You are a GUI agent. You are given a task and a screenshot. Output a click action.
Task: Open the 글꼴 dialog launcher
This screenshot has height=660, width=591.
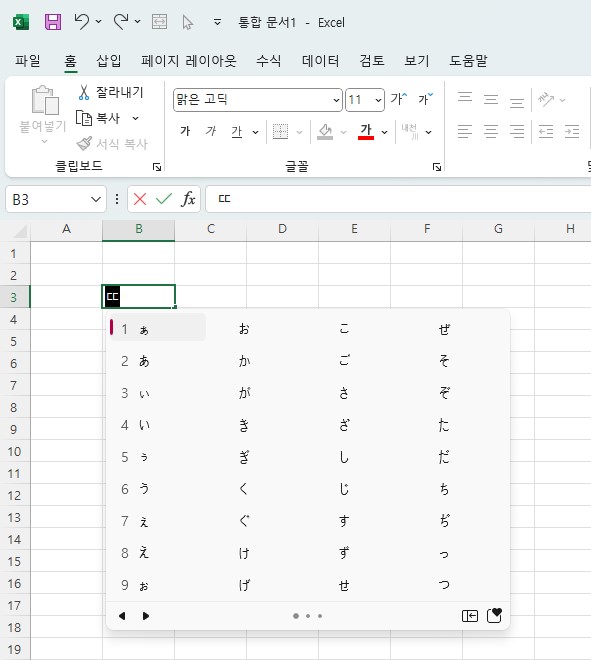pyautogui.click(x=437, y=167)
